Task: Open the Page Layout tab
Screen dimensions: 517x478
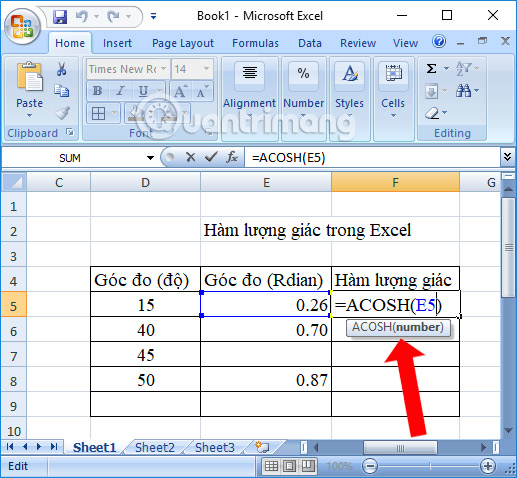Action: point(183,43)
